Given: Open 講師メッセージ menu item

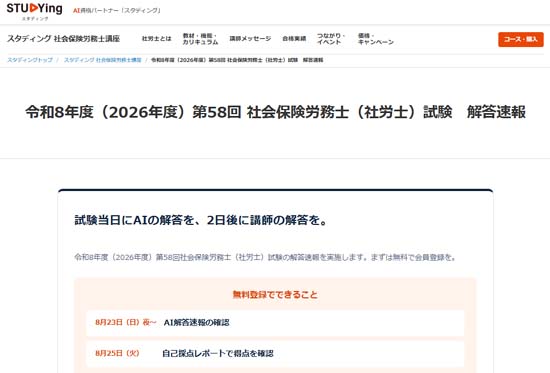Looking at the screenshot, I should [250, 39].
